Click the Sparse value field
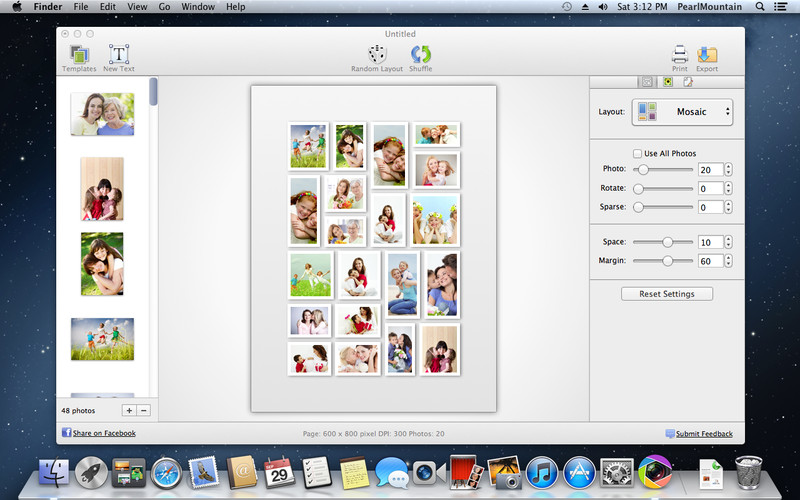Screen dimensions: 800x500 click(711, 207)
